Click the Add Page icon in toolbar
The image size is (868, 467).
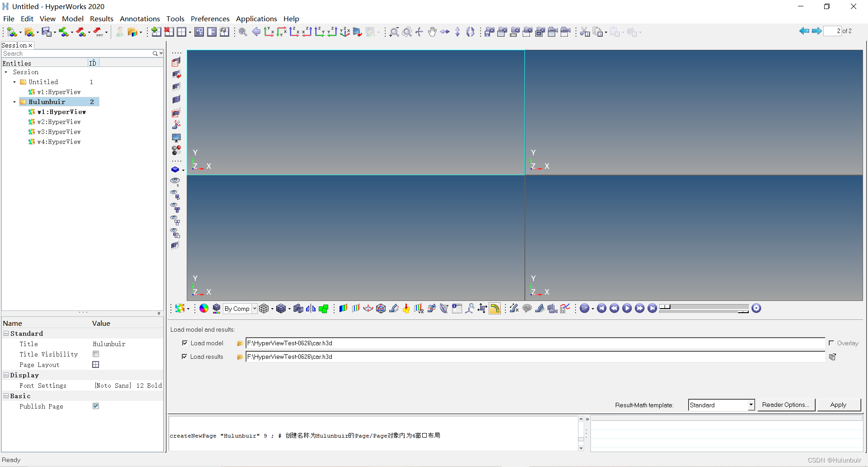pyautogui.click(x=156, y=32)
